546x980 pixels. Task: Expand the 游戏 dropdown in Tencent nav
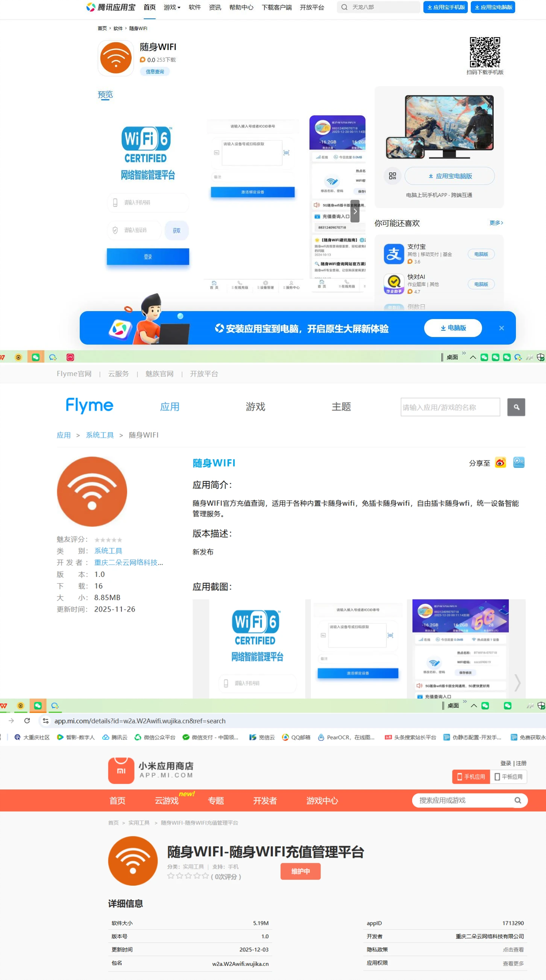[x=172, y=7]
